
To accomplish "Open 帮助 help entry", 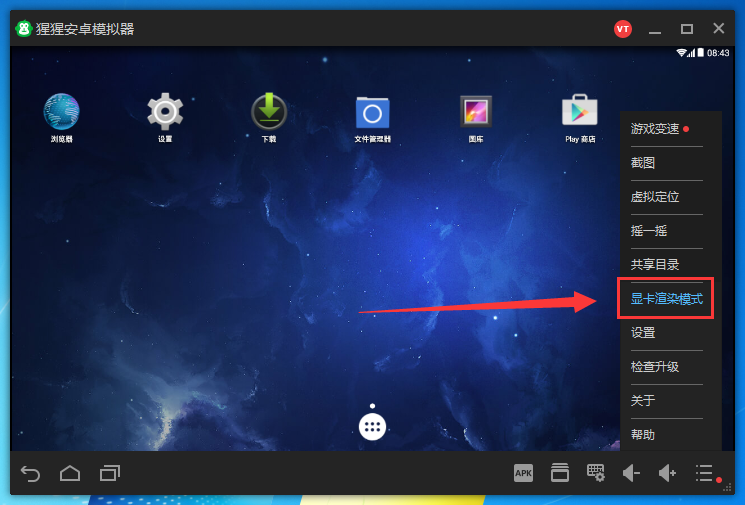I will coord(643,435).
